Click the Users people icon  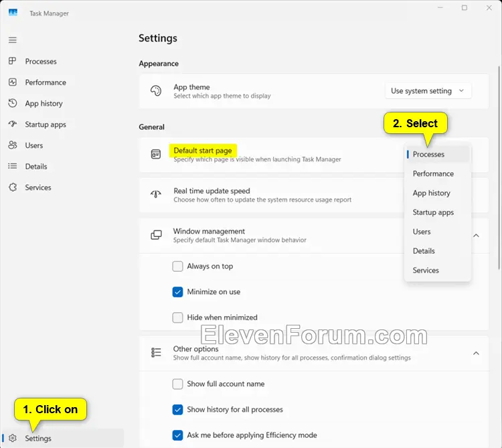(13, 145)
